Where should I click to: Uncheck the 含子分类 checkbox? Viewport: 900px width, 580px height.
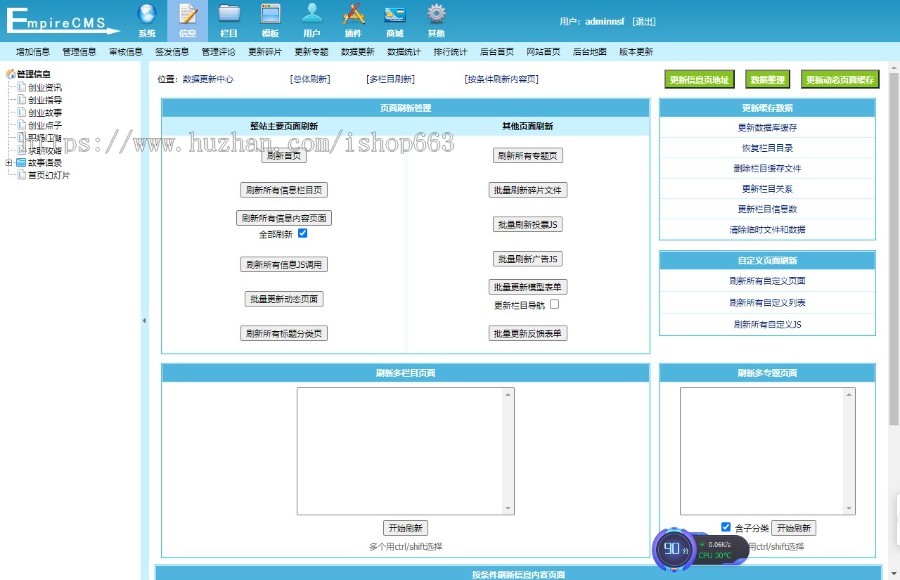click(726, 527)
